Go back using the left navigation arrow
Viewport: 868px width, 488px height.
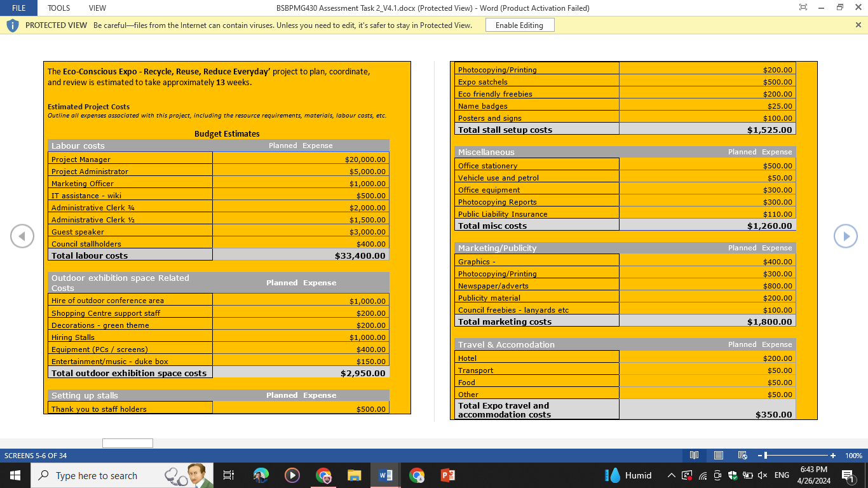[22, 236]
